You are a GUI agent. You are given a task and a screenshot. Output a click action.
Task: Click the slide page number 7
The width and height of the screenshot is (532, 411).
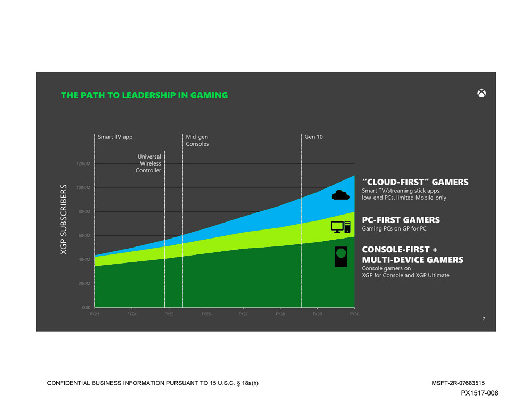tap(484, 319)
